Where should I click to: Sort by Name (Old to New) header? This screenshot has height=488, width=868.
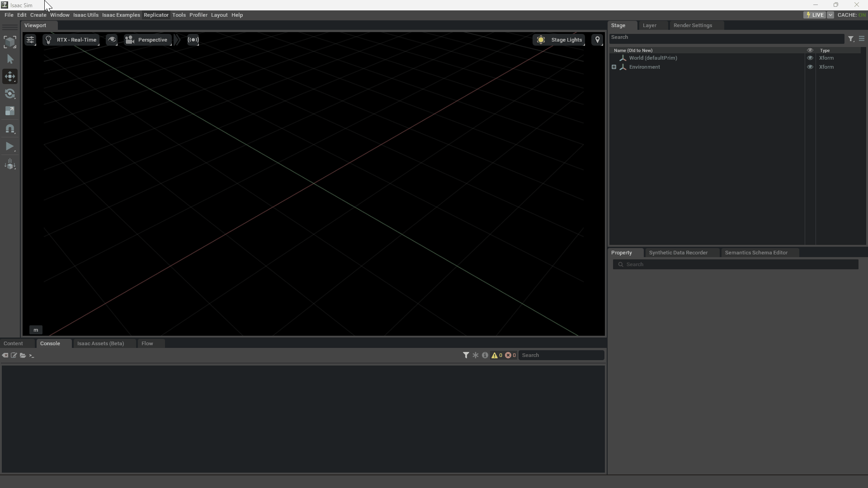click(633, 51)
